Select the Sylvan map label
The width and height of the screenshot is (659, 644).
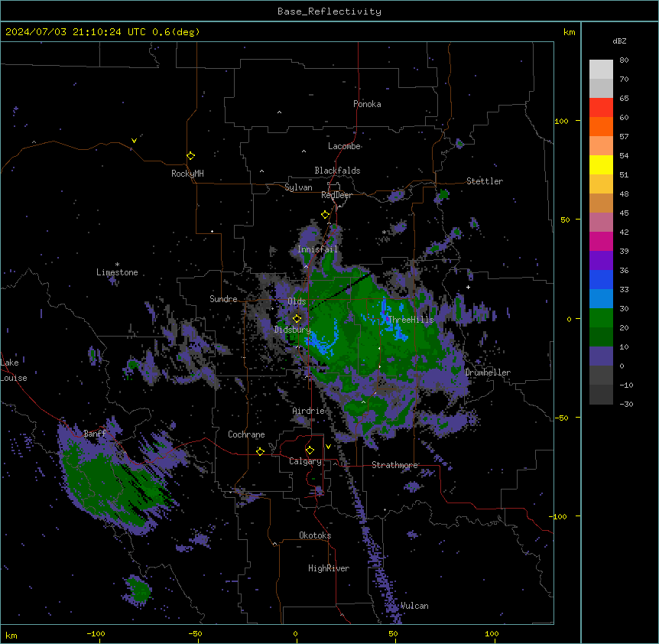click(x=298, y=187)
